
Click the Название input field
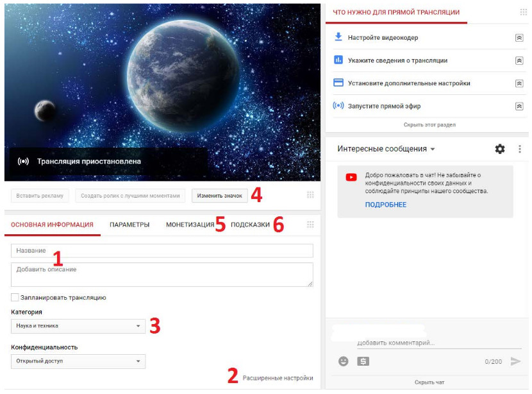pyautogui.click(x=162, y=251)
